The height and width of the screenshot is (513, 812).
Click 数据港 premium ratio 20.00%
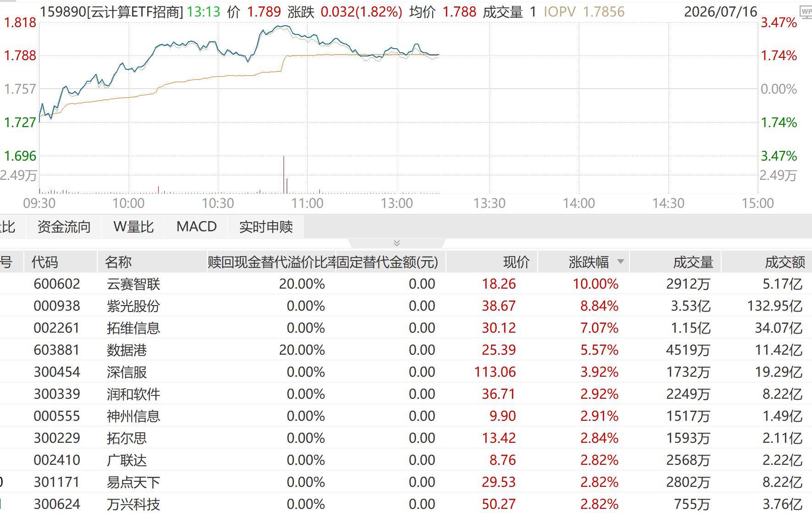coord(302,350)
